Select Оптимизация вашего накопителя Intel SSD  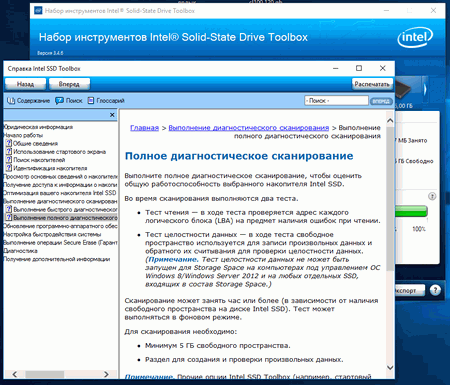tap(60, 193)
